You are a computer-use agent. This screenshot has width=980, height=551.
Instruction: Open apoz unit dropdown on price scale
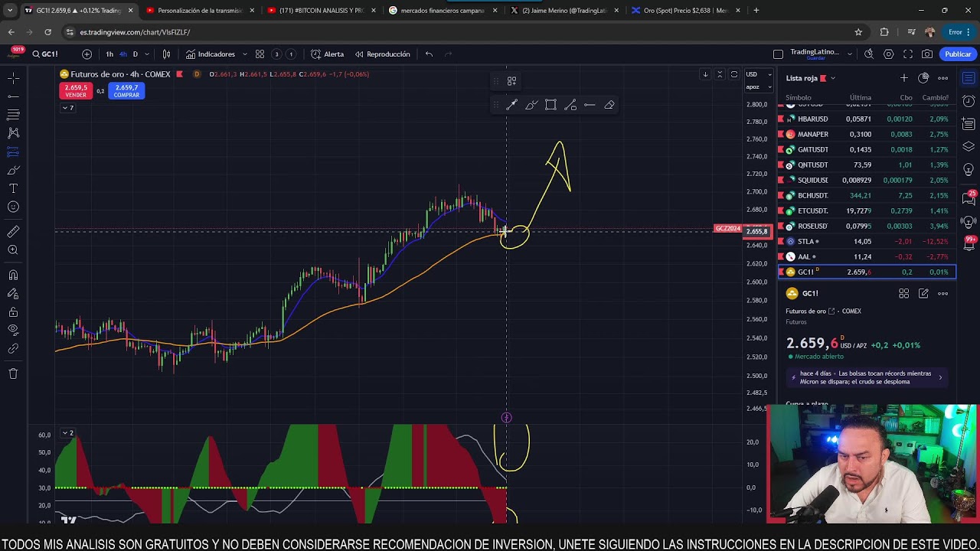(x=758, y=86)
